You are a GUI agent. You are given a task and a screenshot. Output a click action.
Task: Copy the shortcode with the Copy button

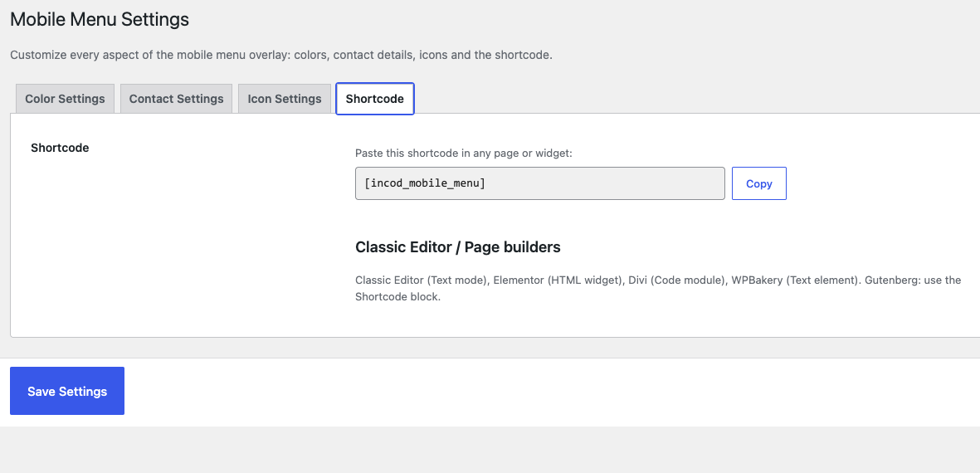758,183
